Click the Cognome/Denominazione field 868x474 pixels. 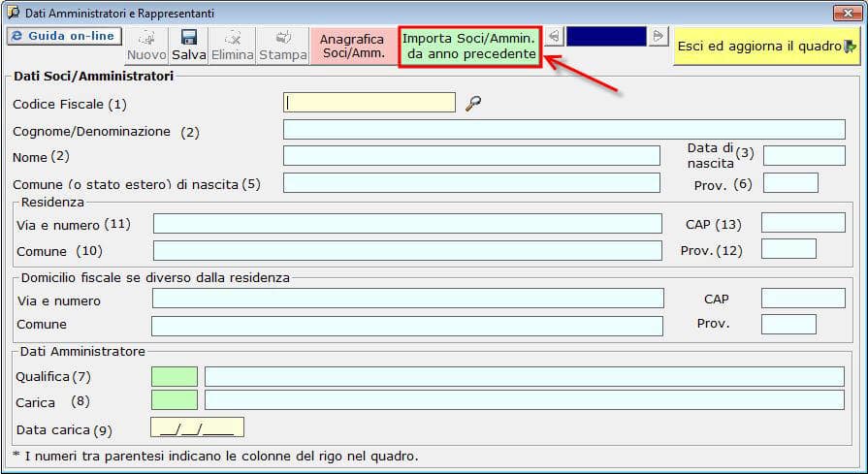(563, 130)
